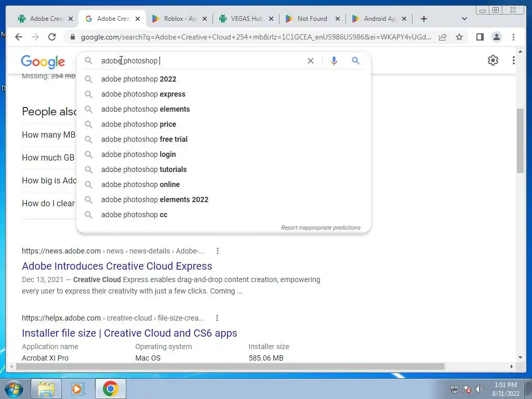Click the scroll down arrow

(520, 357)
